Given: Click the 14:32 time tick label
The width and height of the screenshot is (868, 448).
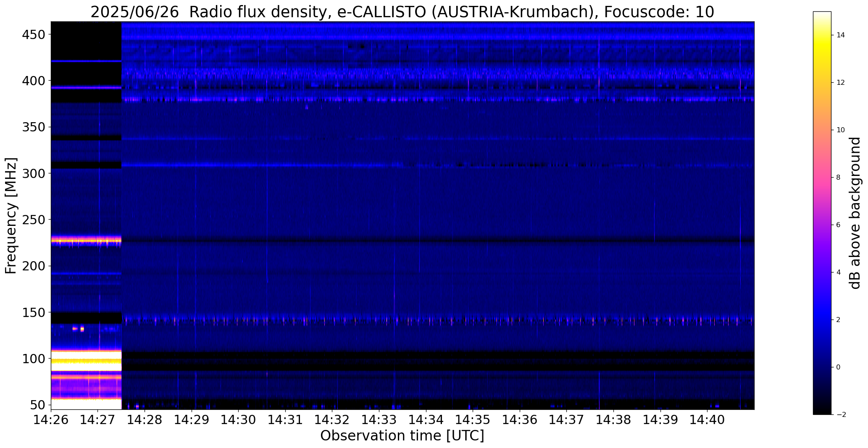Looking at the screenshot, I should point(332,419).
